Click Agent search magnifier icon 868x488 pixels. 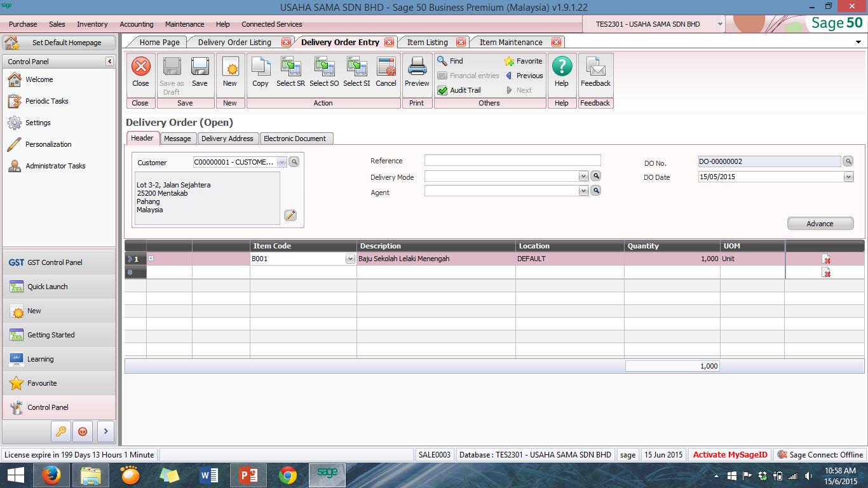(595, 191)
